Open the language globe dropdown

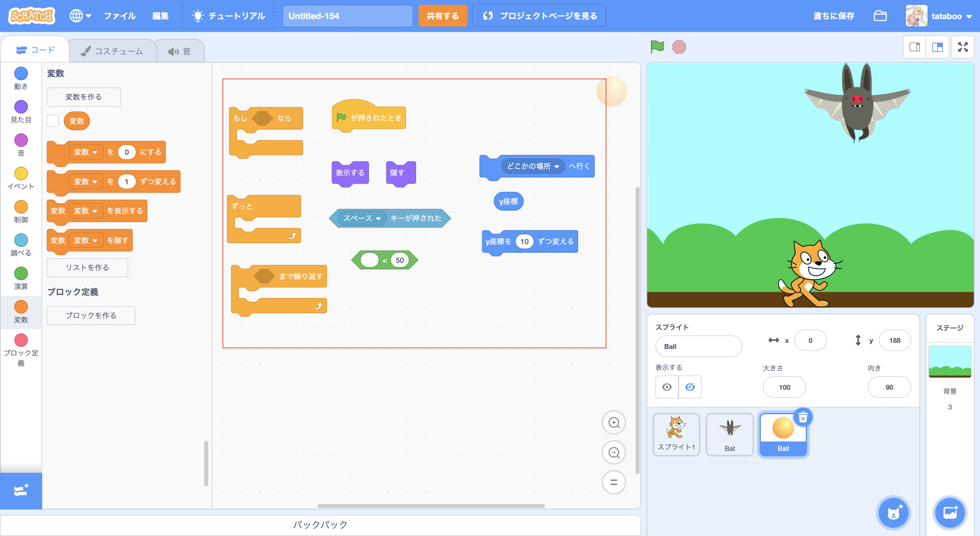click(80, 16)
